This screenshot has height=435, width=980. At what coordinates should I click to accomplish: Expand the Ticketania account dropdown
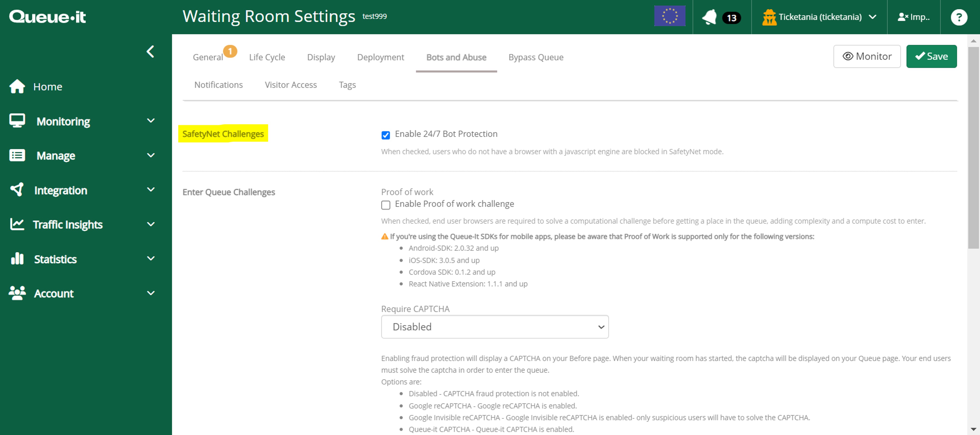(819, 17)
